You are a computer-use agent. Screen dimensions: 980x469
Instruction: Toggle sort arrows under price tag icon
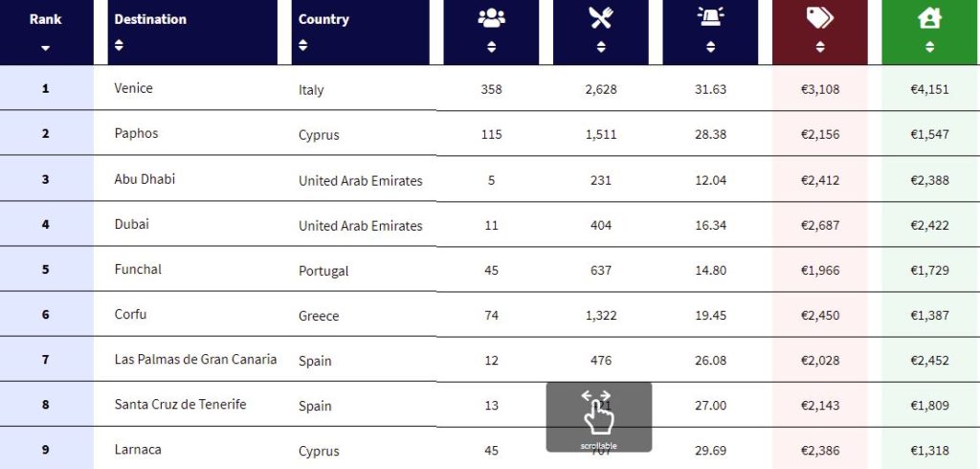pyautogui.click(x=820, y=47)
